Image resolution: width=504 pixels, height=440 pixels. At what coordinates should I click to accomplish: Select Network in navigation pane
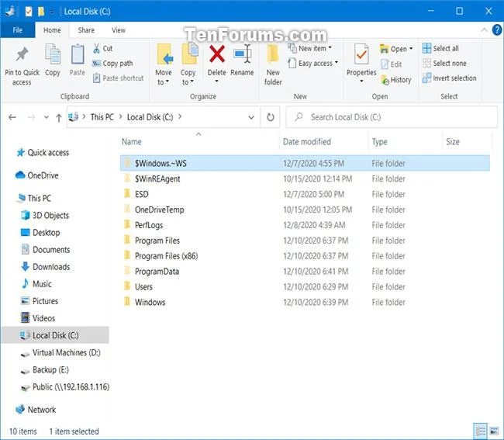pyautogui.click(x=36, y=410)
